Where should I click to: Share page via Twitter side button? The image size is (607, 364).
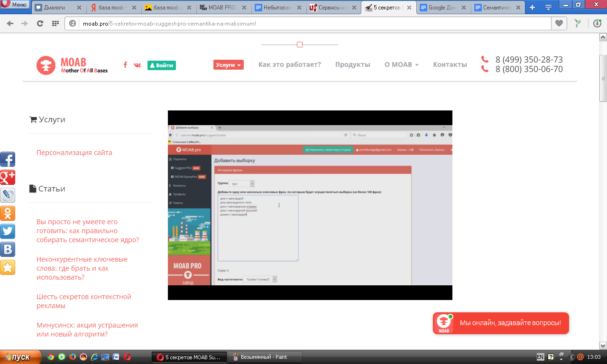click(x=8, y=231)
